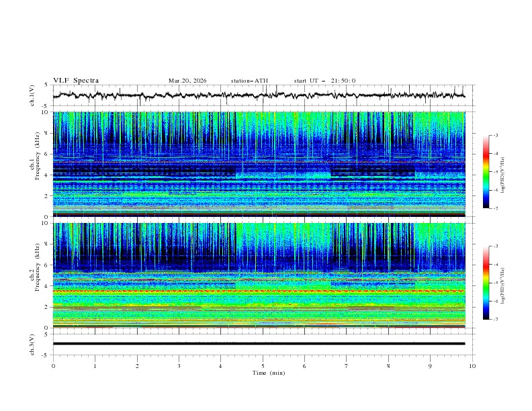
Task: Click the time axis tick label 0
Action: tap(53, 366)
